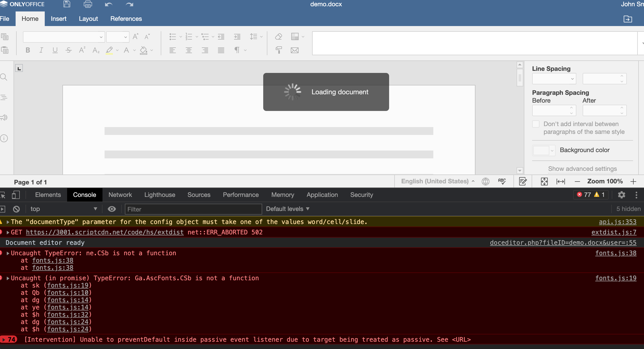This screenshot has width=644, height=349.
Task: Toggle bold formatting
Action: 28,50
